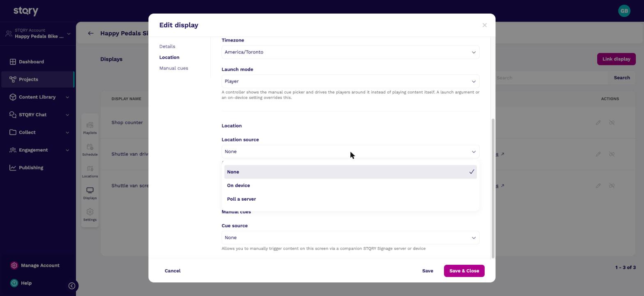
Task: Open the Happy Pedals account switcher
Action: pyautogui.click(x=38, y=34)
